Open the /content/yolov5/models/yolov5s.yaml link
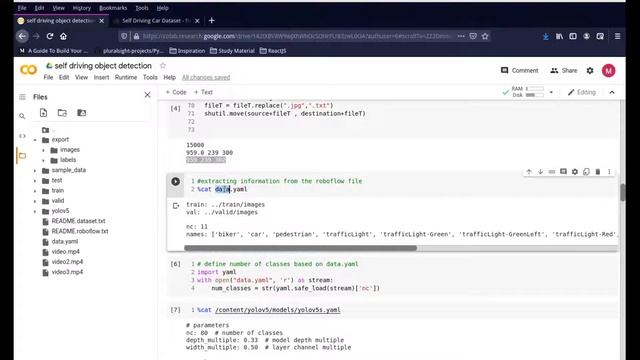640x360 pixels. click(278, 310)
